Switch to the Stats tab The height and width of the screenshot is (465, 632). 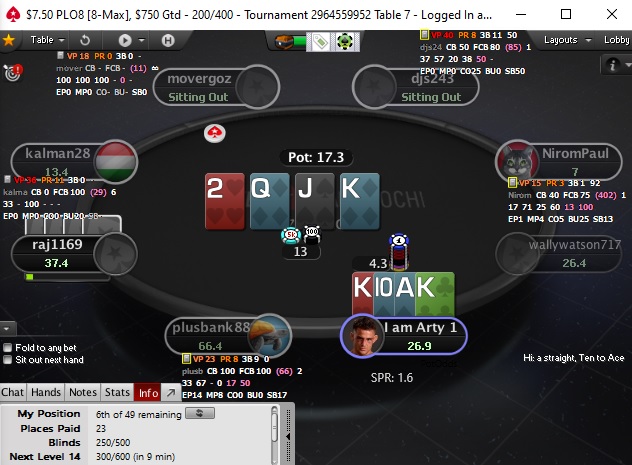tap(117, 392)
